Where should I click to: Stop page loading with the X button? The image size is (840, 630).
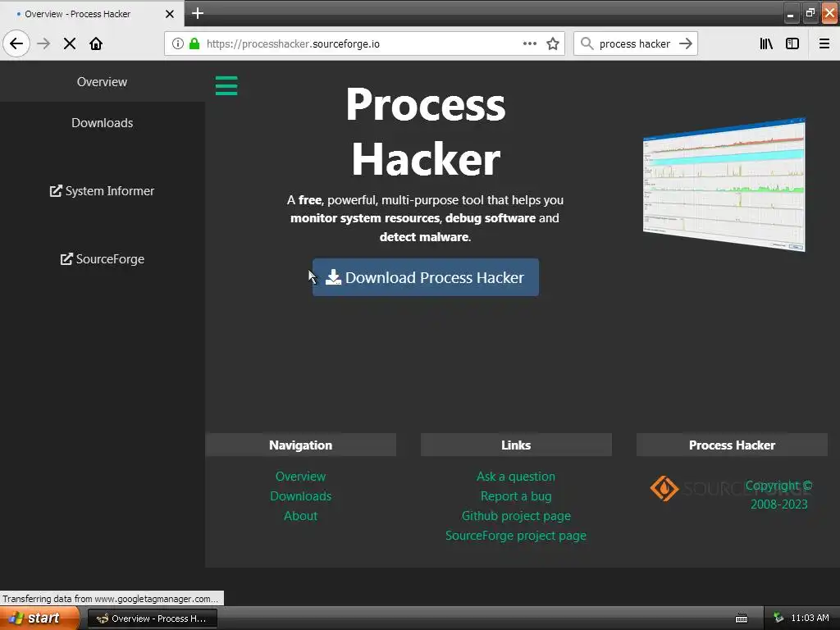[x=70, y=43]
